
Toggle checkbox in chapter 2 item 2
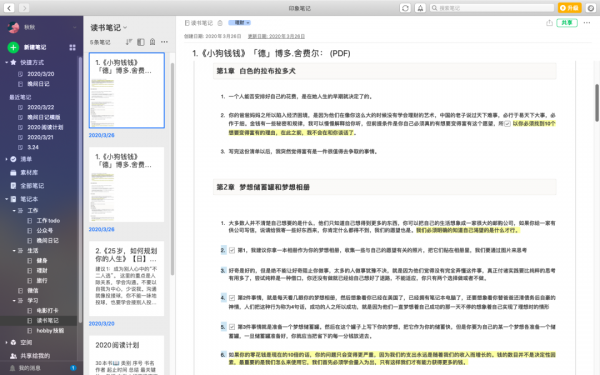point(232,250)
